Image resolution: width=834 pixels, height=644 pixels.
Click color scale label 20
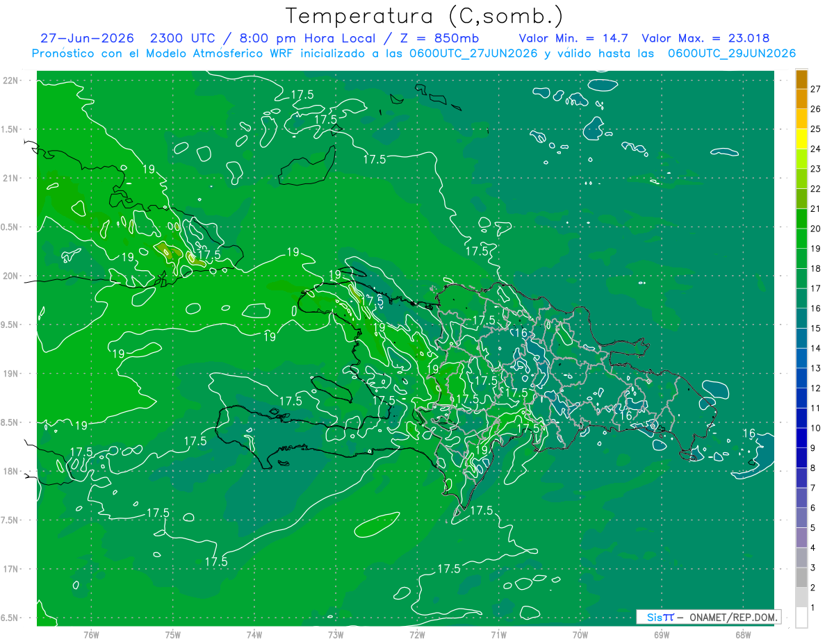coord(815,229)
